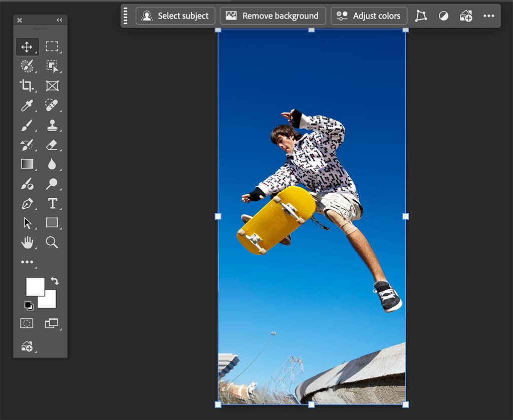
Task: Click the top-left transform handle
Action: (x=218, y=30)
